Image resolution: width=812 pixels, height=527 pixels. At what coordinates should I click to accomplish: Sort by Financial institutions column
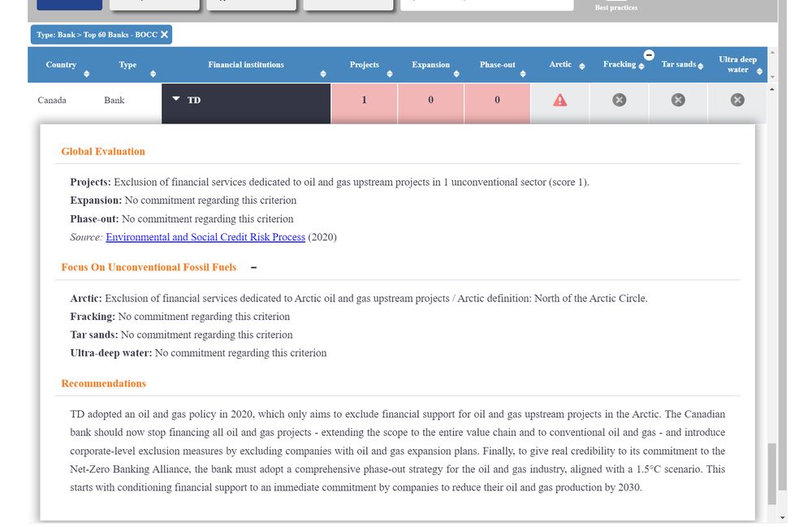point(323,74)
